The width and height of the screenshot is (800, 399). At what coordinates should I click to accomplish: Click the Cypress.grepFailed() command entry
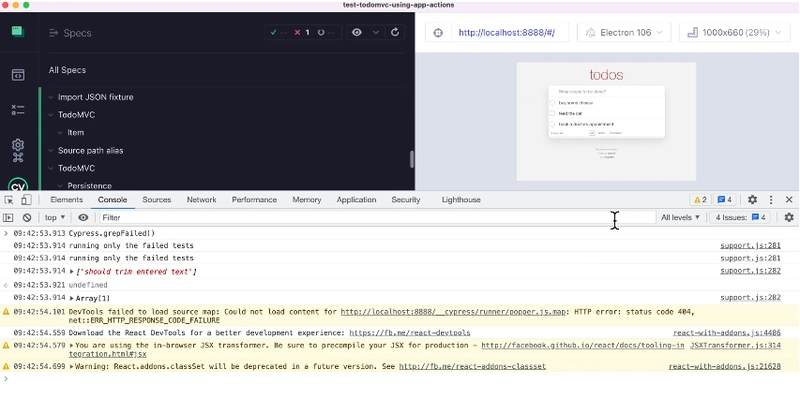(x=112, y=234)
